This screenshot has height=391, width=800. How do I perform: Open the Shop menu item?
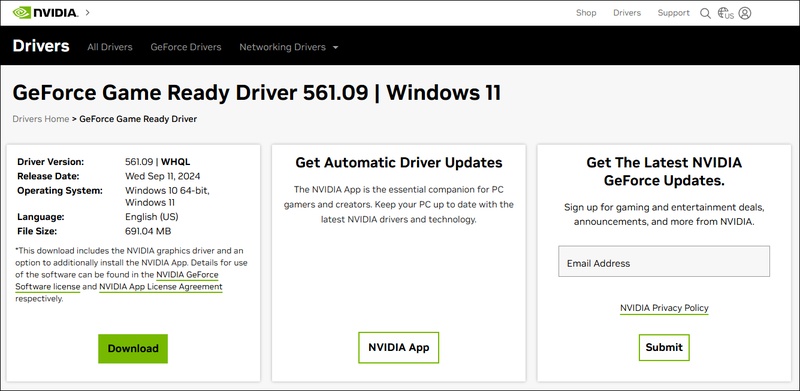point(586,13)
